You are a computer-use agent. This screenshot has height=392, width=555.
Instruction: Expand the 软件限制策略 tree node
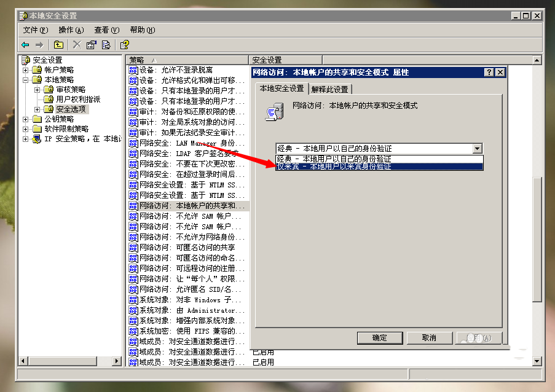tap(25, 129)
